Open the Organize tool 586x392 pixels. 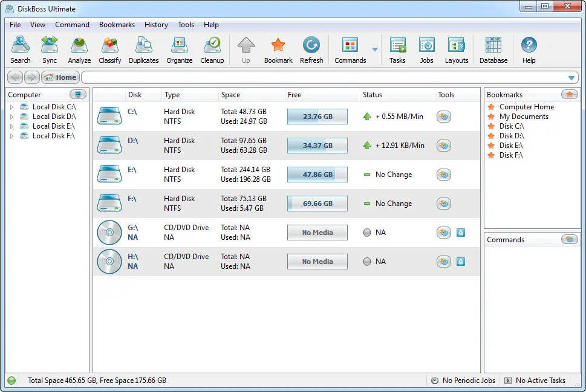click(180, 50)
